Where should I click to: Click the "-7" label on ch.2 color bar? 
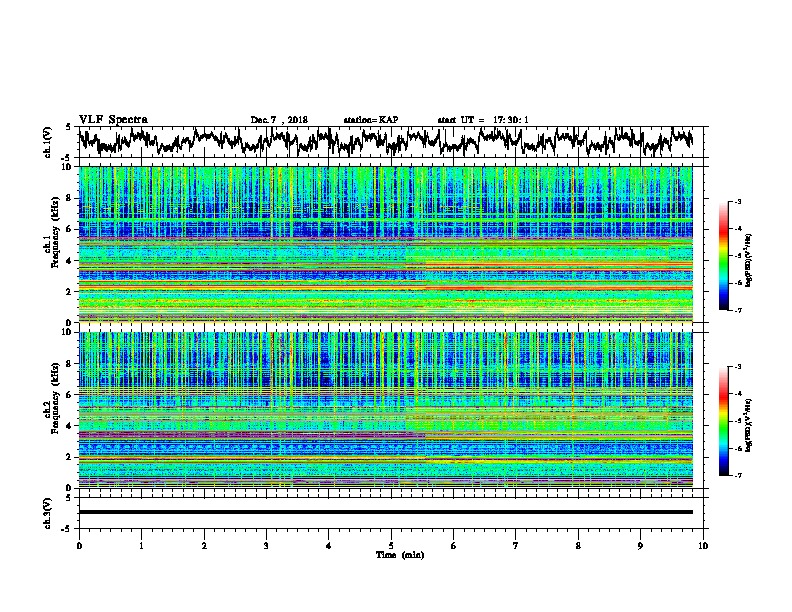[738, 476]
